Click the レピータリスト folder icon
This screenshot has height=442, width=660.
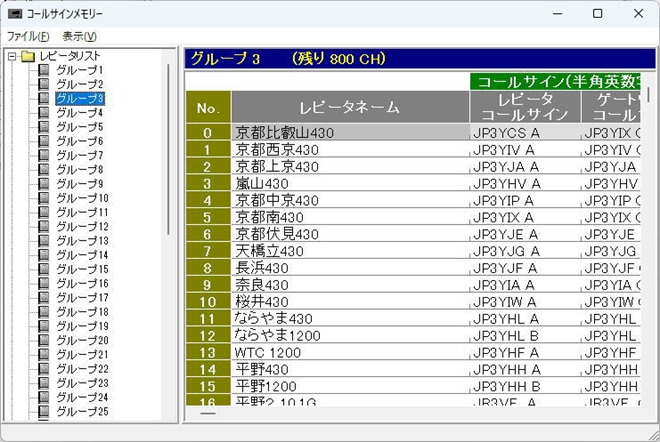tap(27, 56)
